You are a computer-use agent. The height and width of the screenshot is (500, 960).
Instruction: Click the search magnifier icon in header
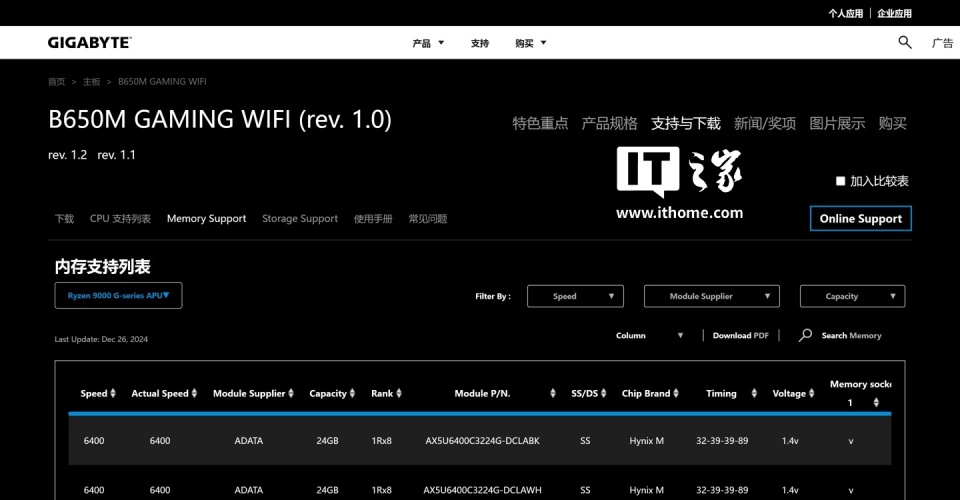(904, 42)
